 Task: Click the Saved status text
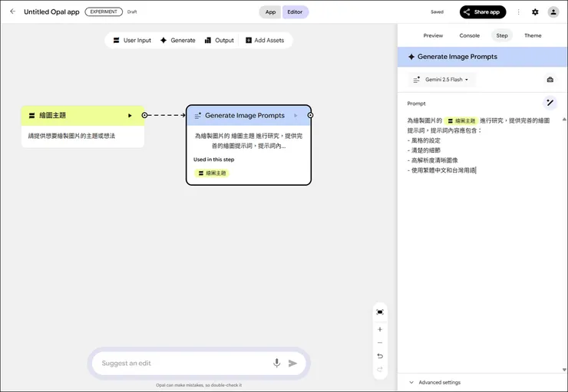[x=437, y=12]
